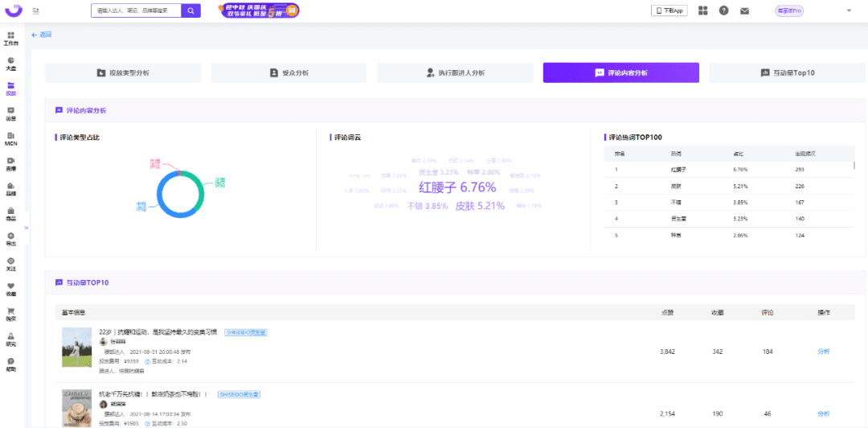Focus the top search input field

point(135,10)
